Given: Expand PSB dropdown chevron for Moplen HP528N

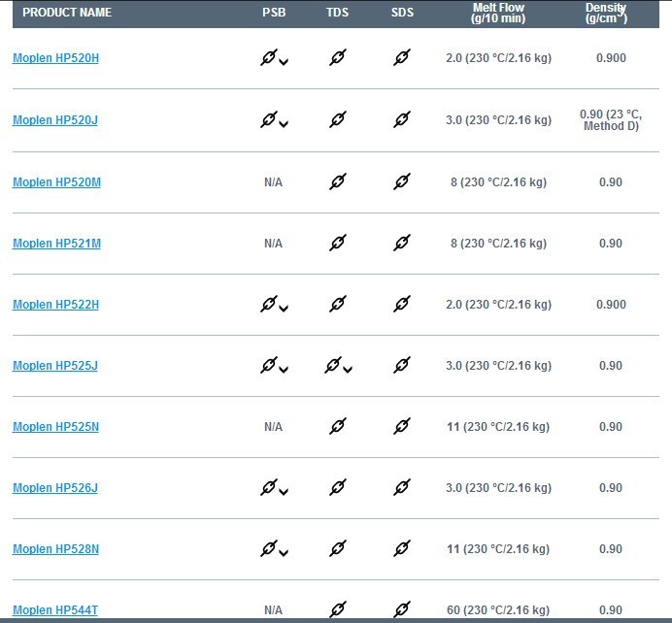Looking at the screenshot, I should click(284, 553).
